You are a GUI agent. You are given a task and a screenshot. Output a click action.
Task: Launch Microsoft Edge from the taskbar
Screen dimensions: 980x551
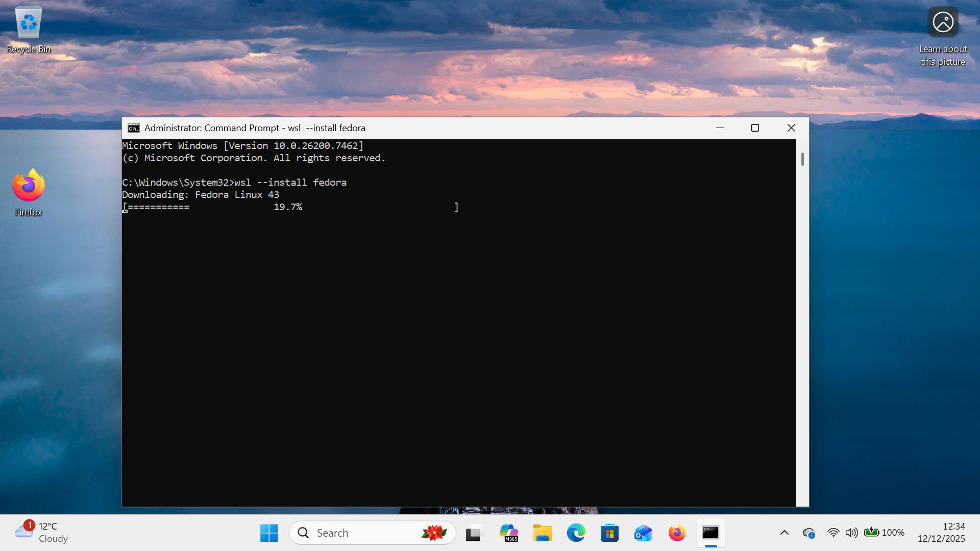pyautogui.click(x=576, y=533)
